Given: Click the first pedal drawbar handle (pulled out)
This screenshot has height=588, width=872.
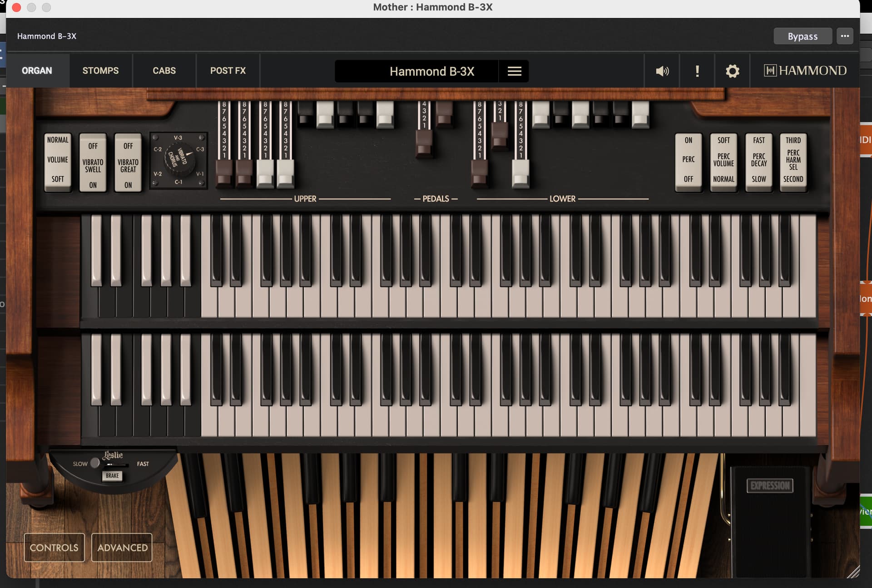Looking at the screenshot, I should [x=424, y=143].
